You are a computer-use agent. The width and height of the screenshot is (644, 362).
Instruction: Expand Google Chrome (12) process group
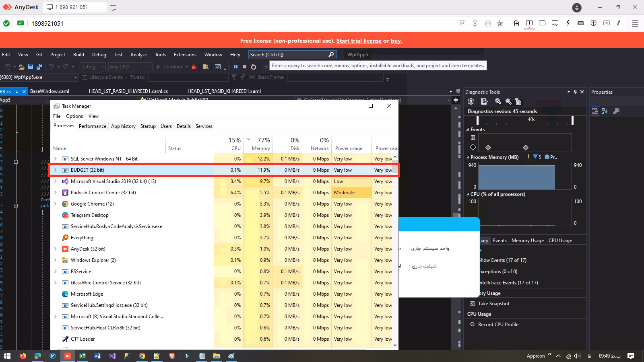click(x=56, y=204)
